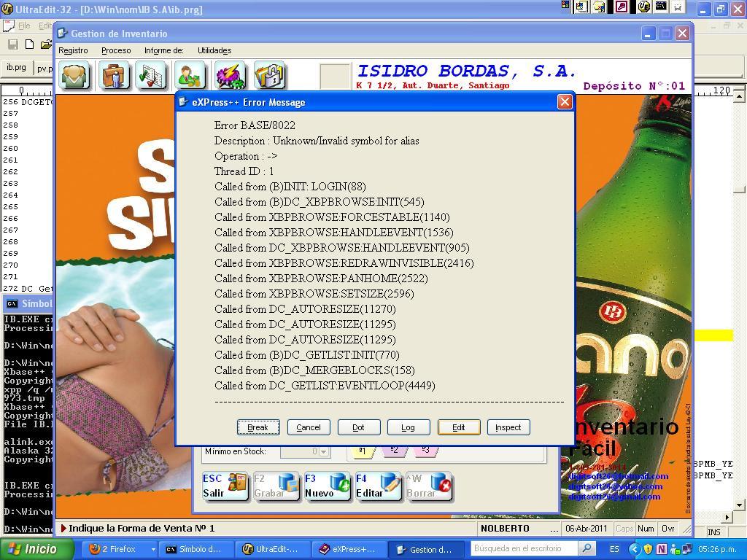This screenshot has height=560, width=747.
Task: Click the Búsqueda en el escritorio search field
Action: 522,548
